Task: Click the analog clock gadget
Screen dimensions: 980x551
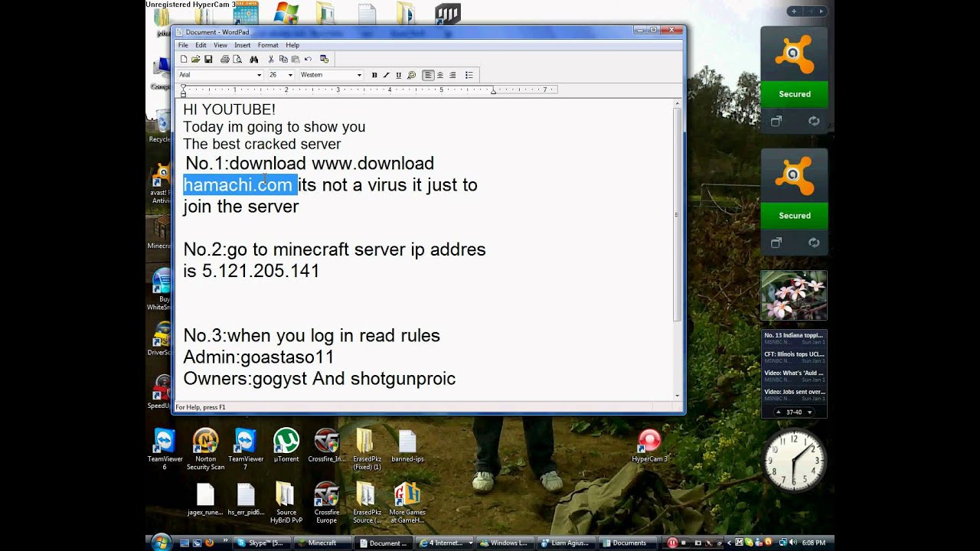Action: pos(794,460)
